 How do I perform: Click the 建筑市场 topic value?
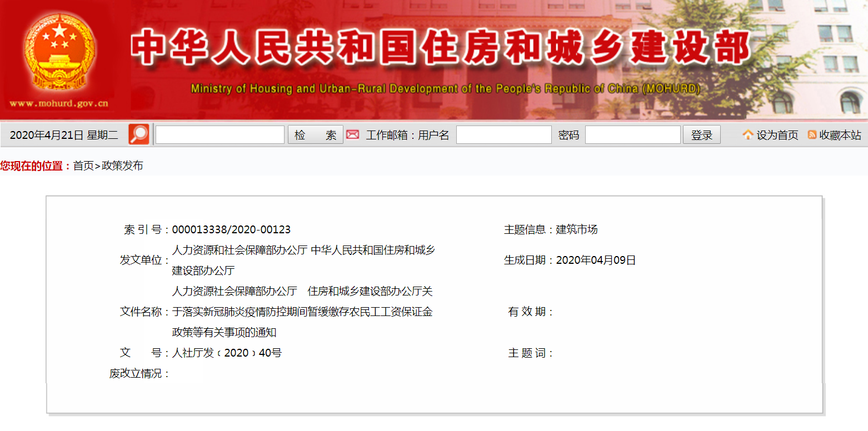pyautogui.click(x=577, y=229)
